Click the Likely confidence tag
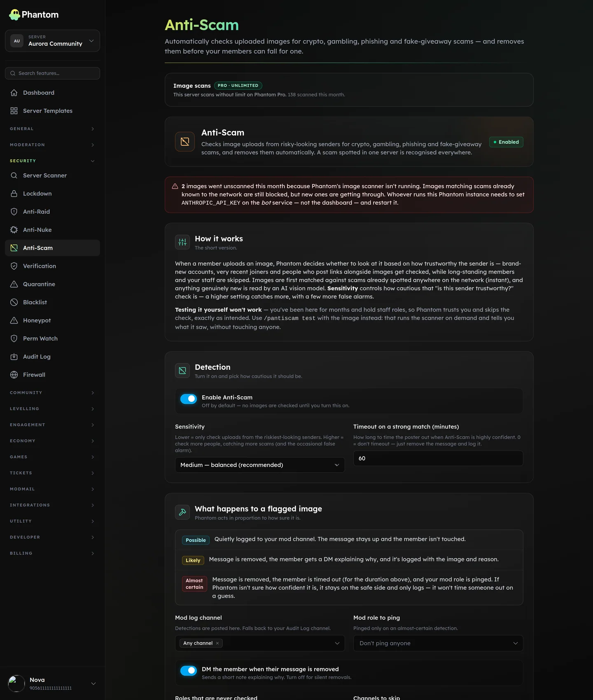The width and height of the screenshot is (593, 700). pyautogui.click(x=193, y=560)
